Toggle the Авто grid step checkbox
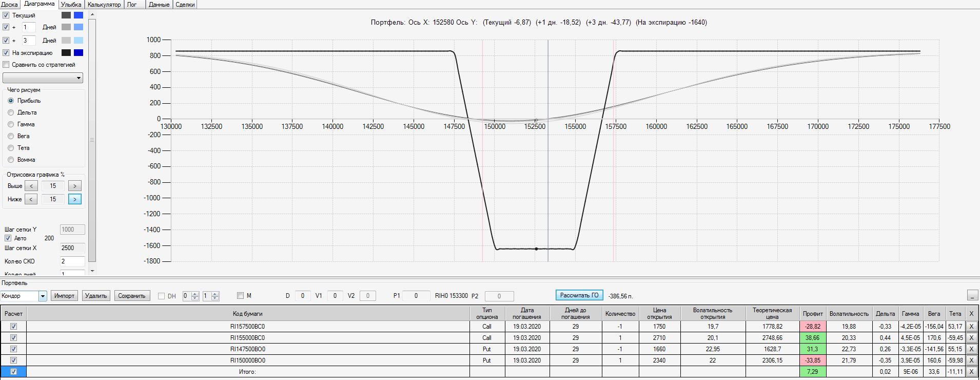 (x=8, y=238)
